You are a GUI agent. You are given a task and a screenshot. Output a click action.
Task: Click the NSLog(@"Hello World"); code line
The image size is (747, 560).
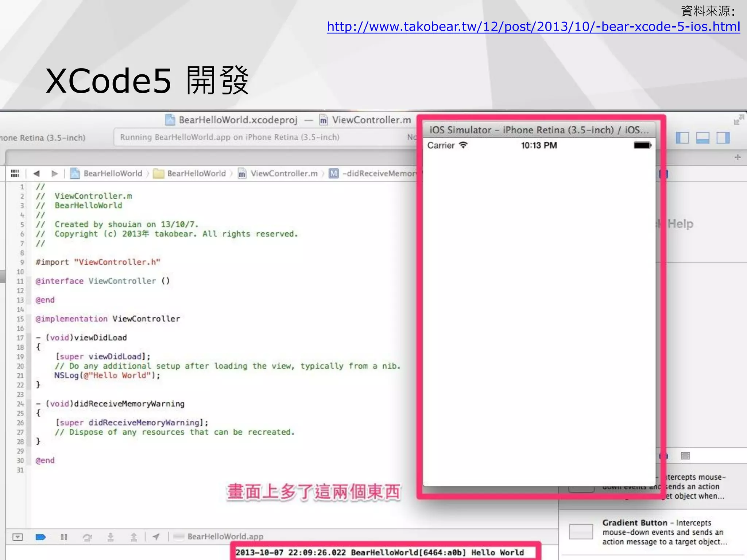pyautogui.click(x=107, y=376)
